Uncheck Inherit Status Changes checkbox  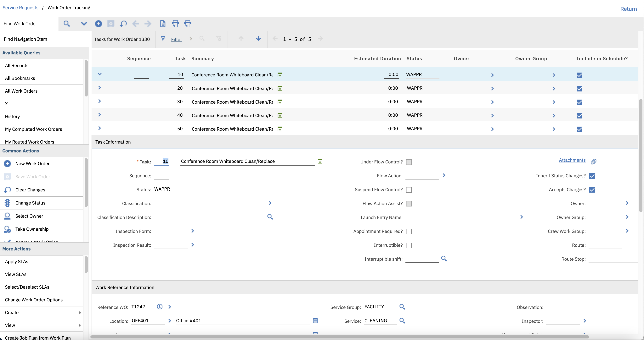(x=592, y=176)
